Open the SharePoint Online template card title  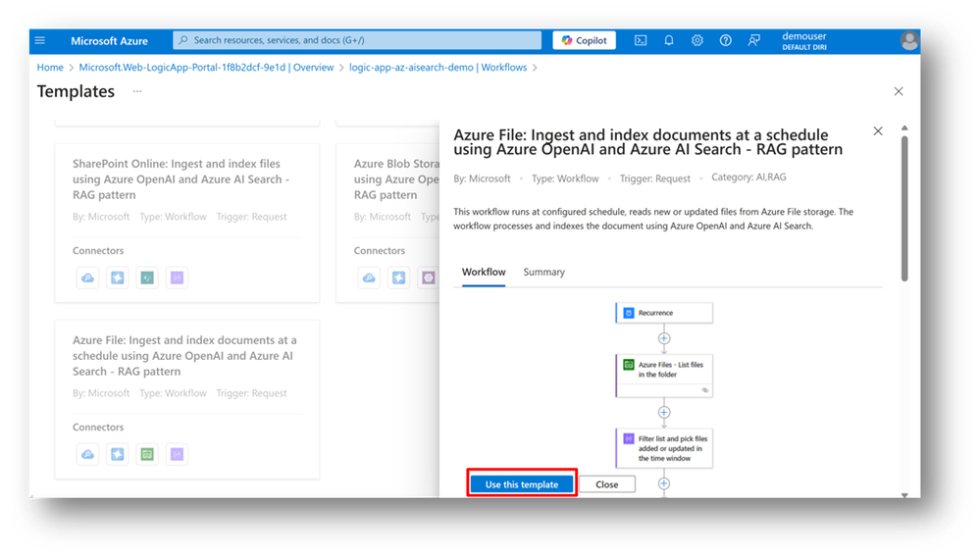(x=181, y=179)
